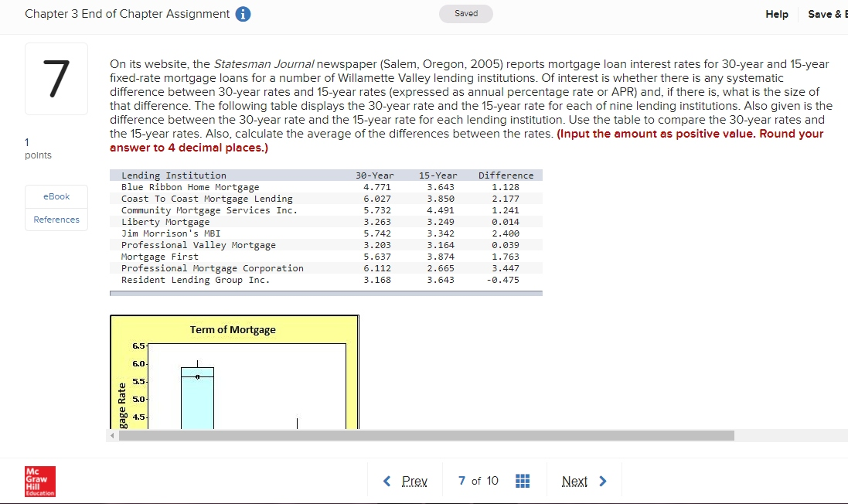Viewport: 848px width, 504px height.
Task: Click the scrollbar left arrow
Action: click(112, 435)
